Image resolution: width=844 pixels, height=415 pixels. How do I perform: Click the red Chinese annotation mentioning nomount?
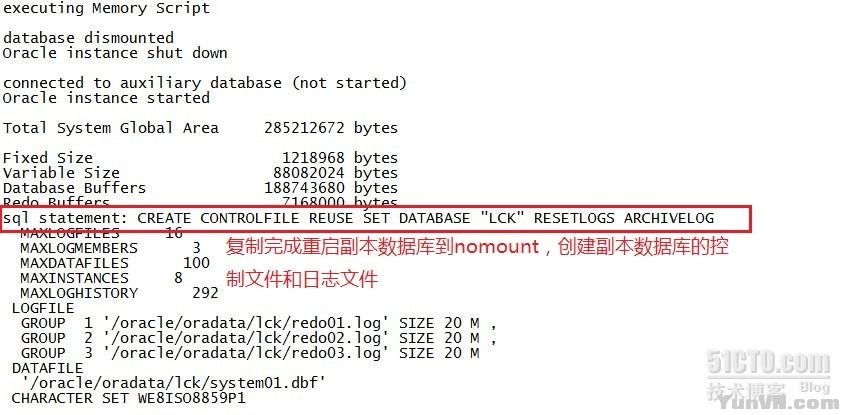click(478, 248)
